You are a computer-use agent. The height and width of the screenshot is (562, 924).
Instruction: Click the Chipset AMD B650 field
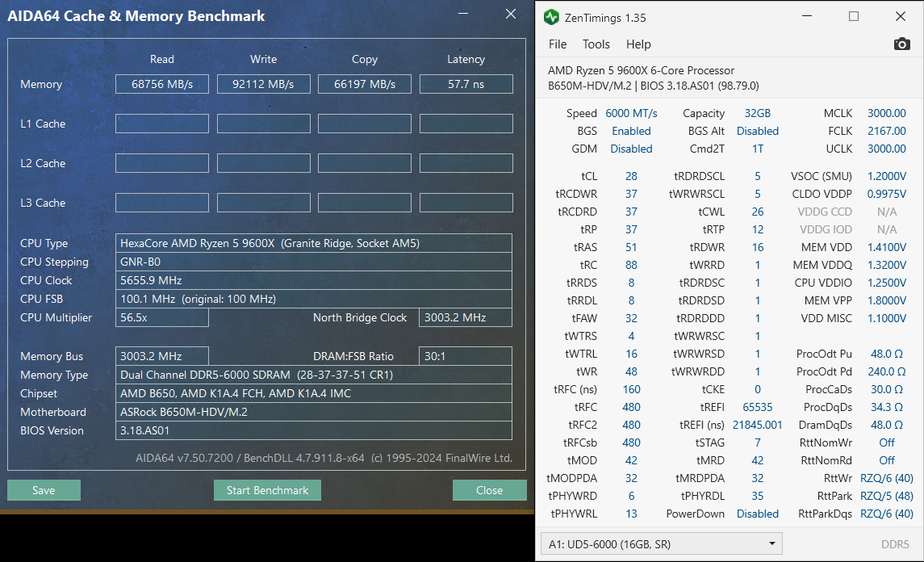(x=313, y=393)
